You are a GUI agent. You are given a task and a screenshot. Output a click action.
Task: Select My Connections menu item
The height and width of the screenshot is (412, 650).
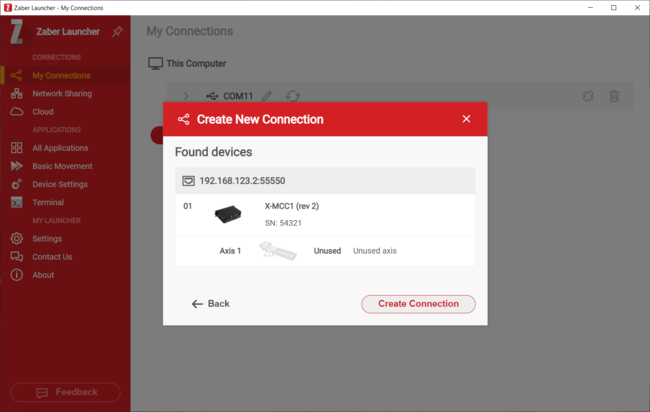click(x=60, y=76)
